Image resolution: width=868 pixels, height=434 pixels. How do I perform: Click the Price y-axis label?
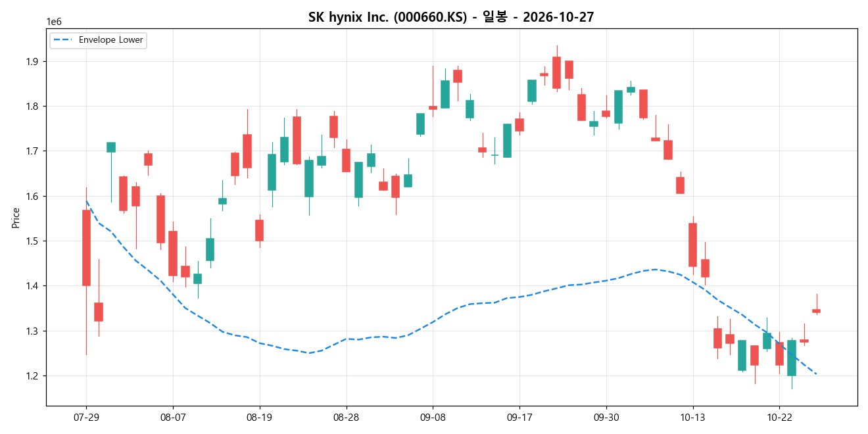pos(15,218)
